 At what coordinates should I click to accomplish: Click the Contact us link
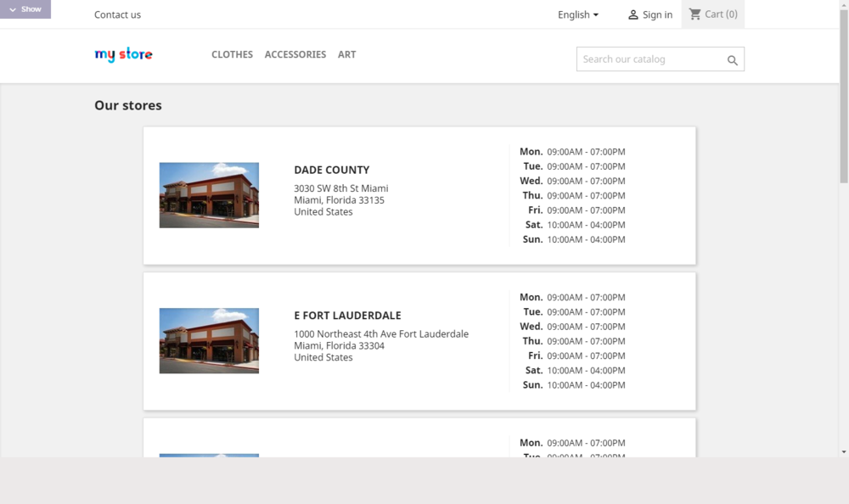tap(117, 14)
